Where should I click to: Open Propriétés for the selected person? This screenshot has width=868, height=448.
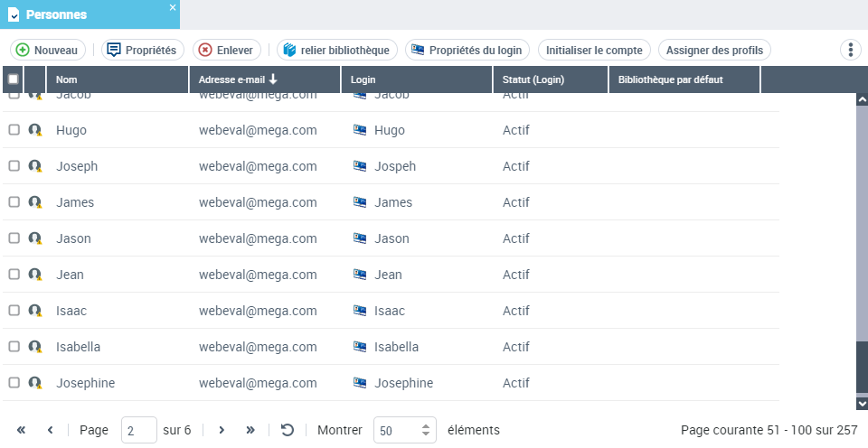click(140, 50)
